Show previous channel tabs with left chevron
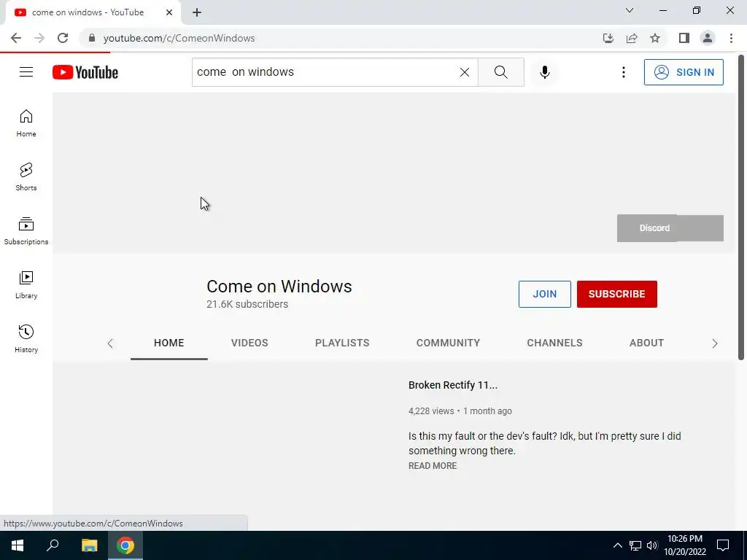747x560 pixels. (x=110, y=343)
